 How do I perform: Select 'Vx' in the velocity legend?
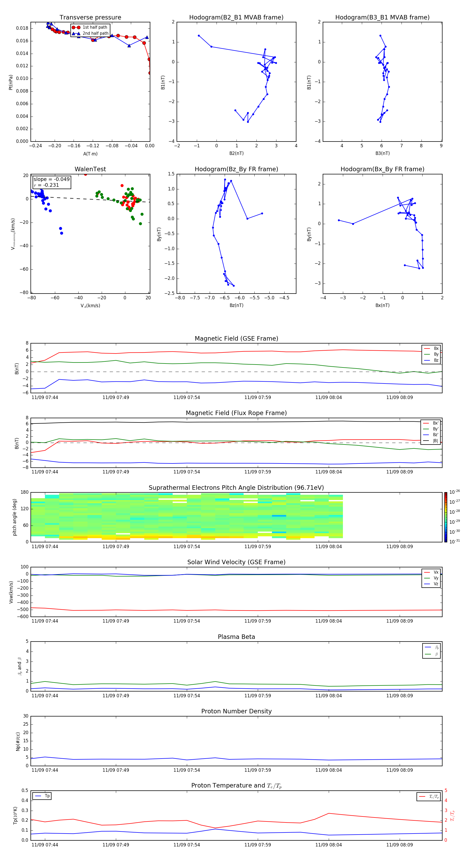pos(431,572)
